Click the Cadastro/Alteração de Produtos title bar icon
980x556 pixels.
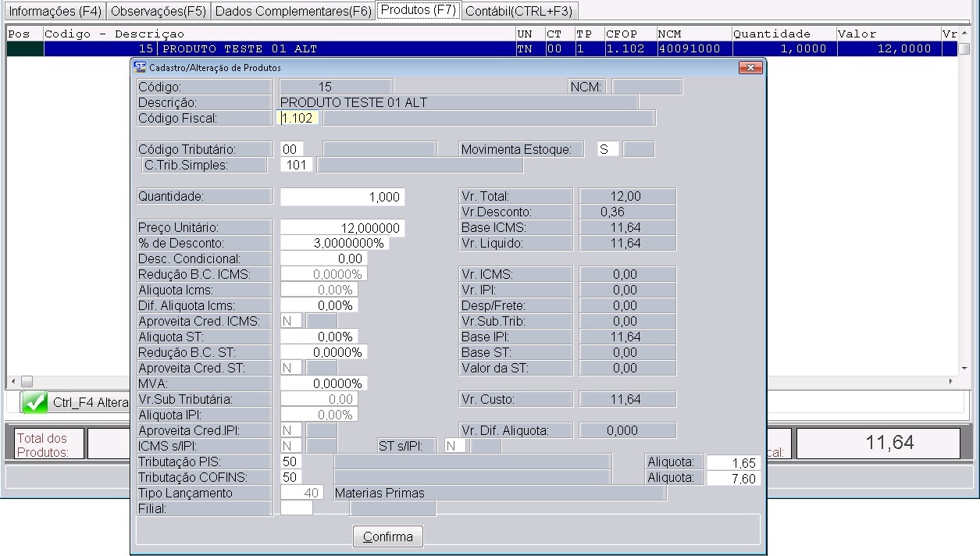(x=140, y=68)
